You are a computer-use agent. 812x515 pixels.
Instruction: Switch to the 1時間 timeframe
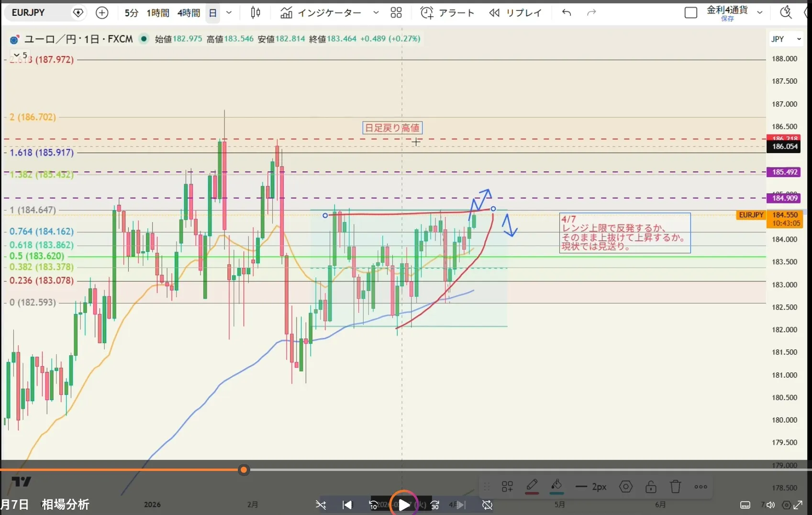[158, 13]
